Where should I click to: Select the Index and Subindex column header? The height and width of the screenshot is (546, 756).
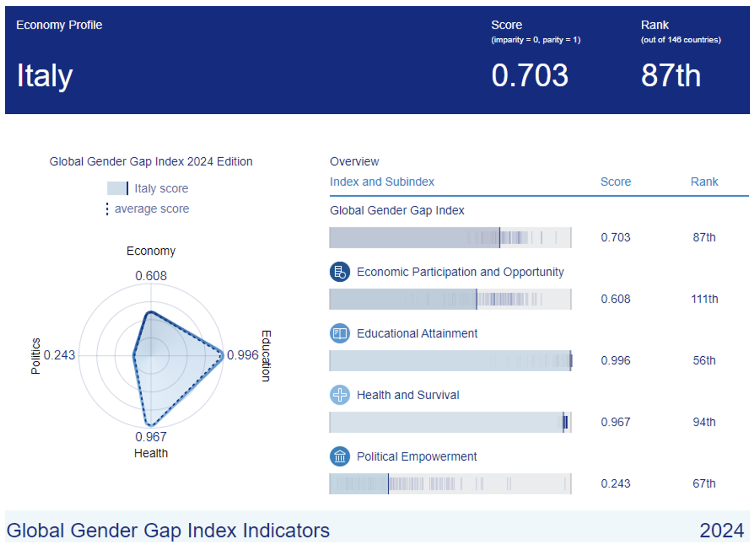click(382, 182)
